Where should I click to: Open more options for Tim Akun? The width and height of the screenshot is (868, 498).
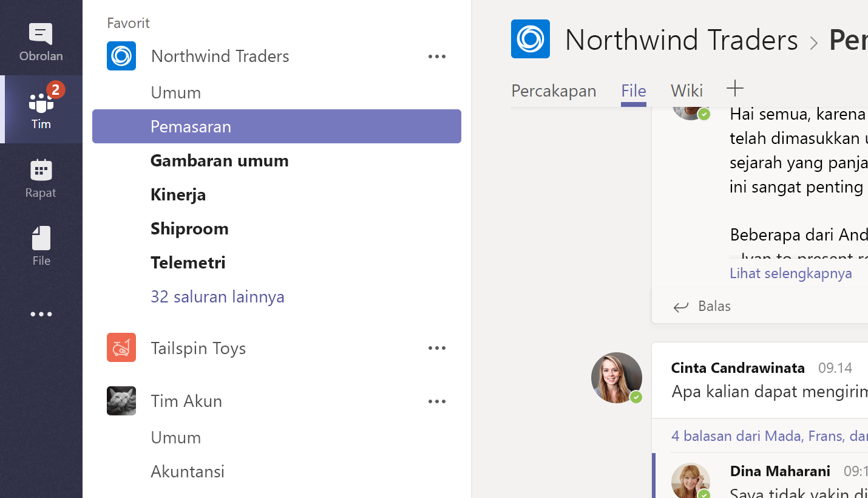(437, 401)
